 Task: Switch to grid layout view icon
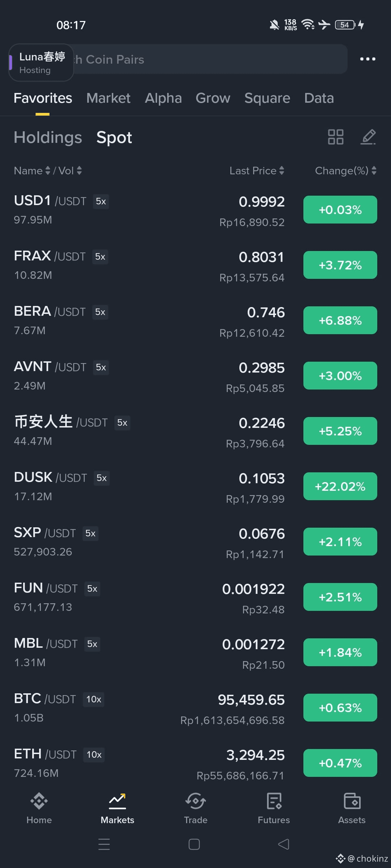336,137
